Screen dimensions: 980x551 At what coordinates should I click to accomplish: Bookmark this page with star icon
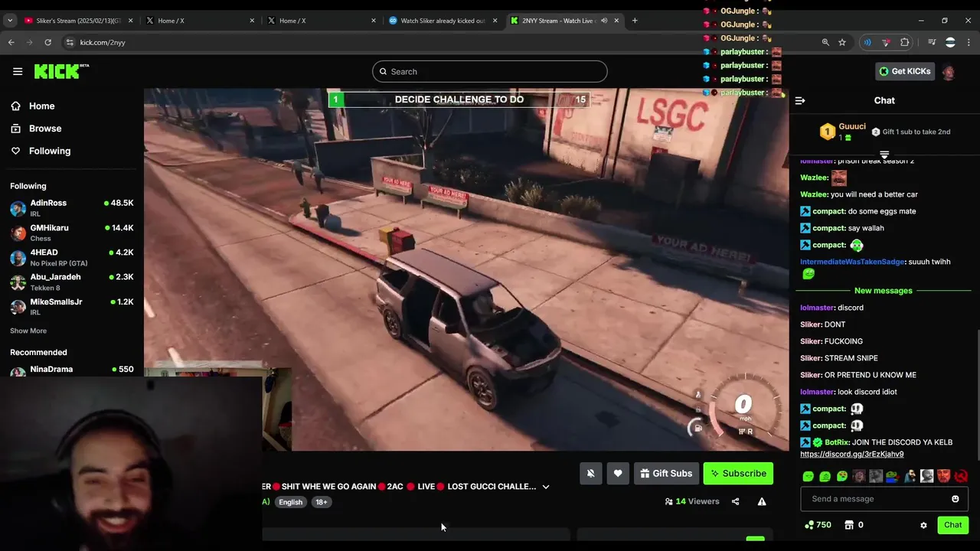[842, 42]
